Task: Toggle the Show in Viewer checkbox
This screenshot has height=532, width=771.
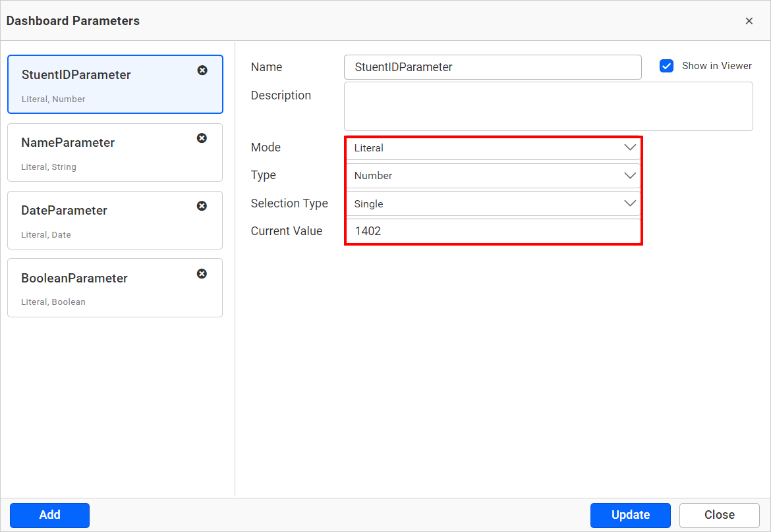Action: [666, 66]
